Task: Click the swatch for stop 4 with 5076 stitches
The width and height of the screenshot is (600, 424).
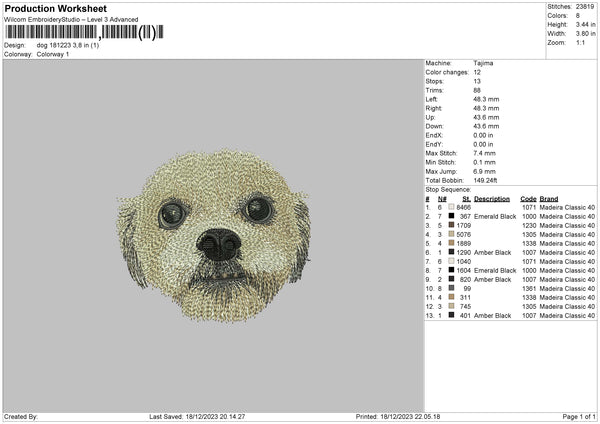Action: pyautogui.click(x=452, y=234)
